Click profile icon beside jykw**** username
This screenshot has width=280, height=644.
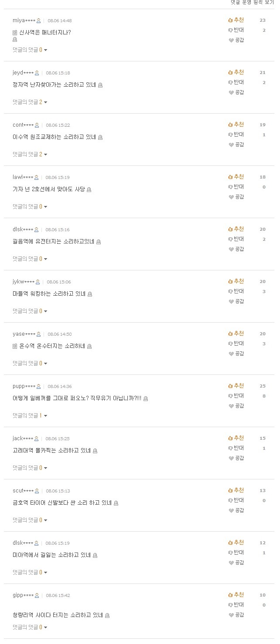click(38, 282)
